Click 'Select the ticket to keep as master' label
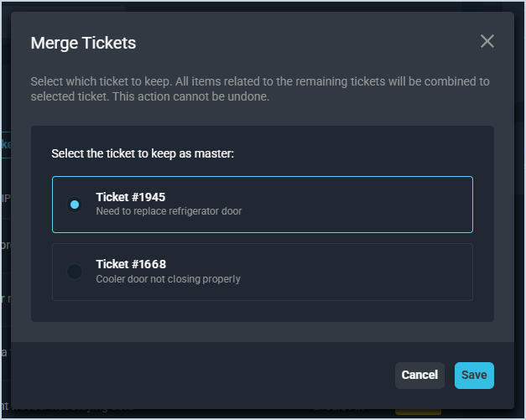 point(143,153)
